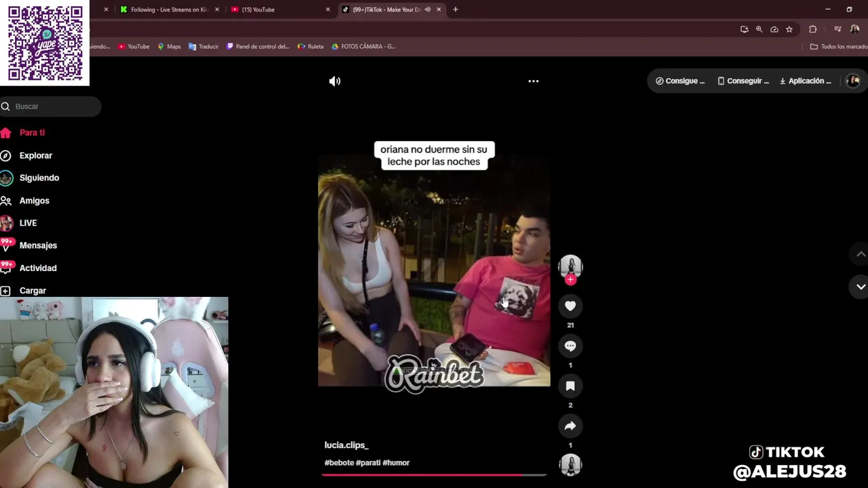The image size is (868, 488).
Task: Bookmark this page with the star icon
Action: 789,29
